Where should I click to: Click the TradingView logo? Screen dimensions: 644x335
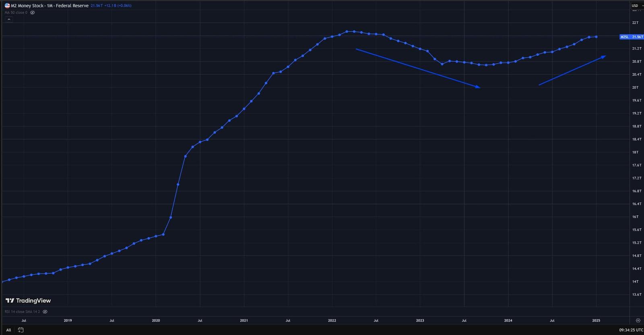tap(28, 301)
